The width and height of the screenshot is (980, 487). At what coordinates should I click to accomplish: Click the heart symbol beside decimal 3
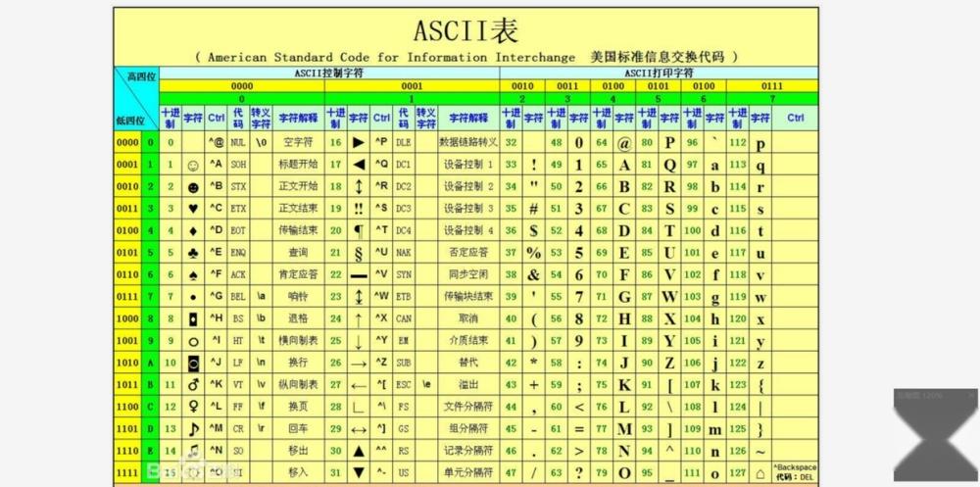[193, 209]
